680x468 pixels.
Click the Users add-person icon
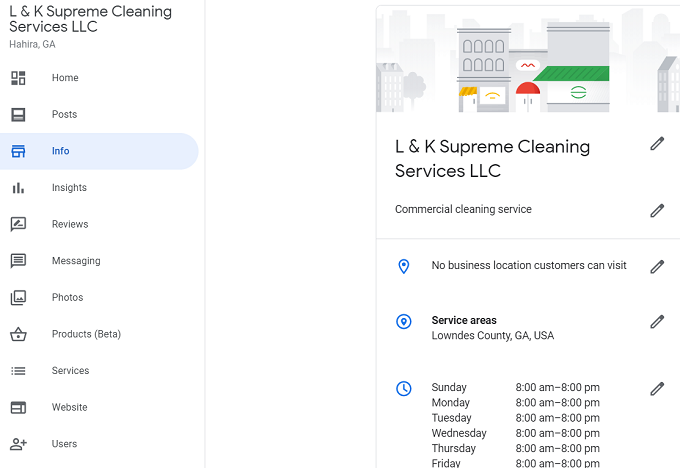point(18,444)
